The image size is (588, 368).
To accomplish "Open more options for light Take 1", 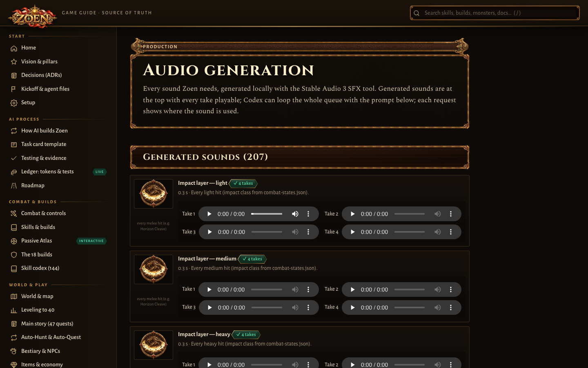I will click(x=308, y=214).
